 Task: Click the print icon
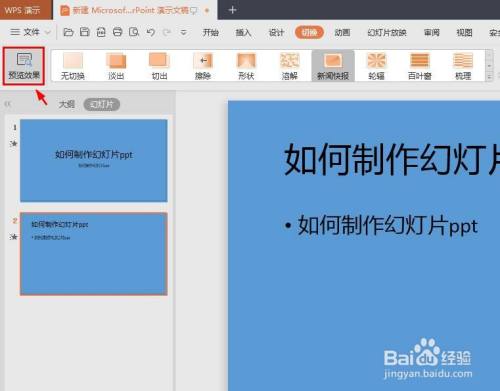(117, 32)
